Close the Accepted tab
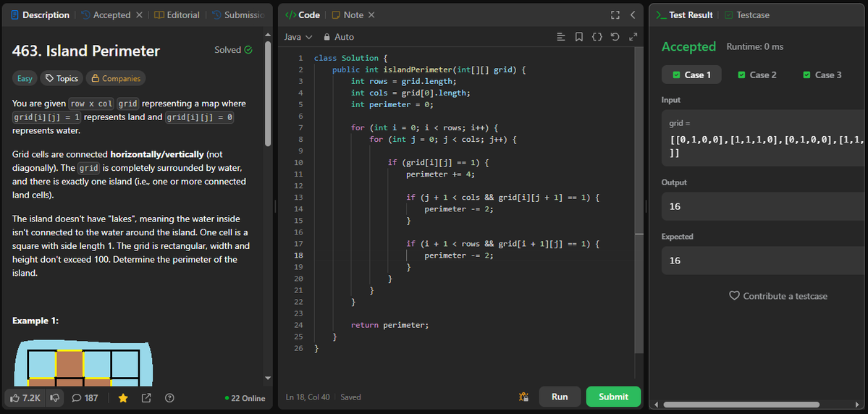Viewport: 868px width, 414px height. coord(139,15)
